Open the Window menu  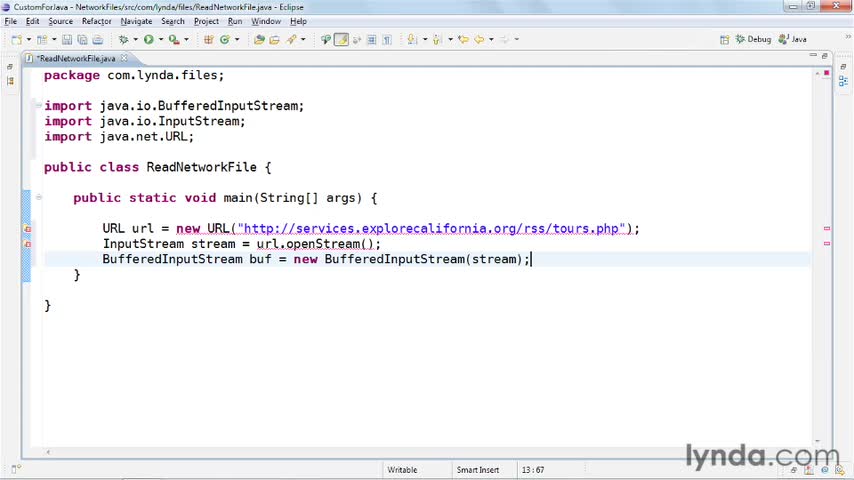click(266, 21)
